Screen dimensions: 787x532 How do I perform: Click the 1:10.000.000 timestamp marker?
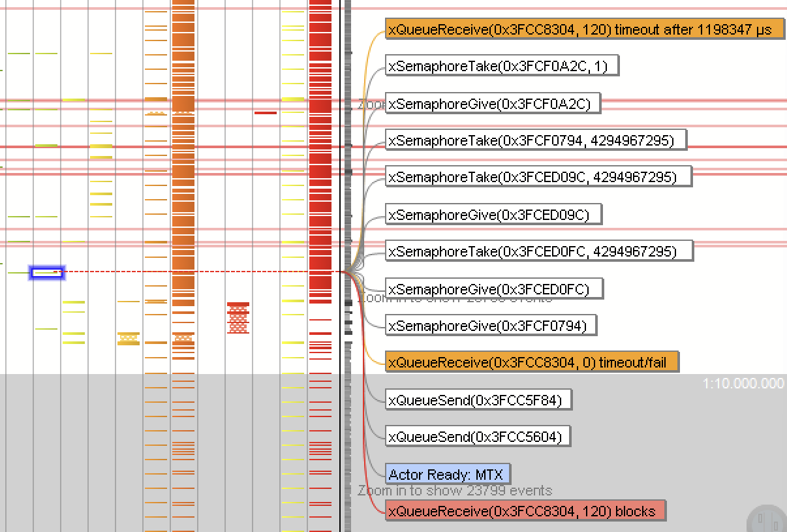[743, 384]
